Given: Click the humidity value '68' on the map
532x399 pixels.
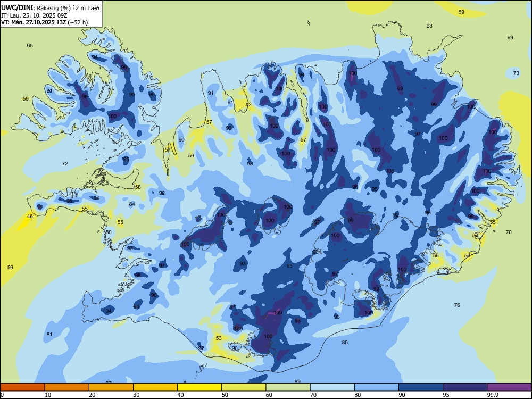Looking at the screenshot, I should [429, 26].
